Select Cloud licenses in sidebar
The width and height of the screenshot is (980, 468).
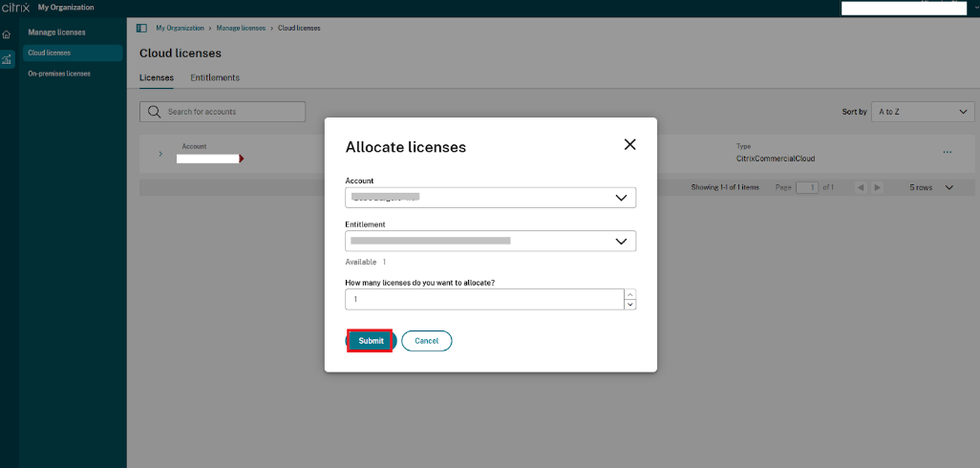50,53
